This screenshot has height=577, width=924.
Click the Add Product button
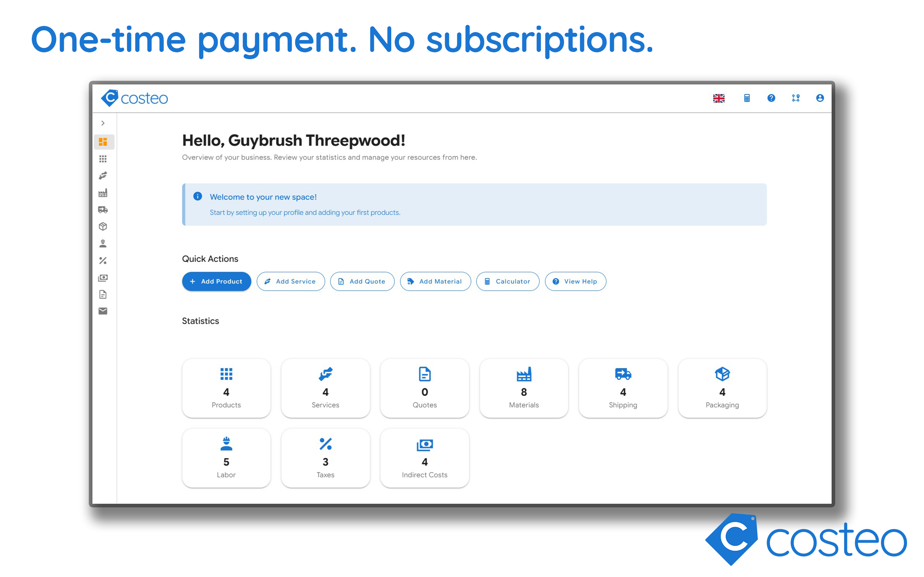point(217,281)
